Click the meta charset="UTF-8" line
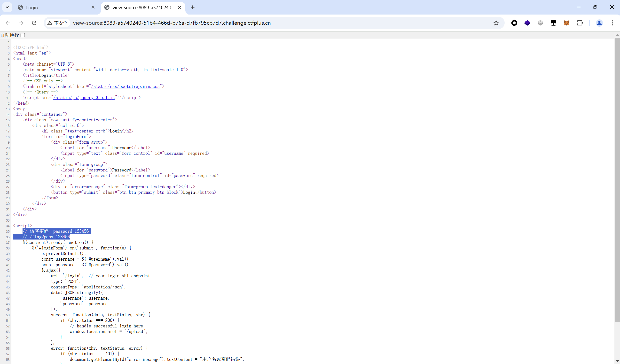620x364 pixels. (48, 64)
